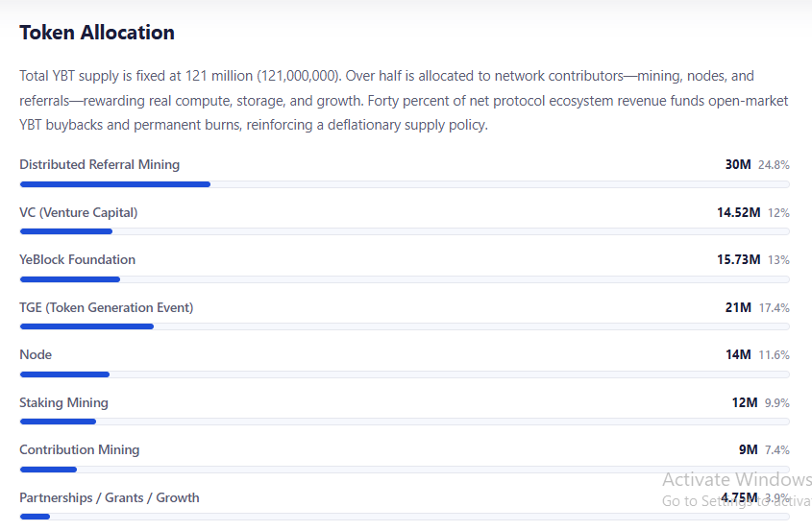Click the TGE progress bar fill
Image resolution: width=812 pixels, height=531 pixels.
pos(87,326)
